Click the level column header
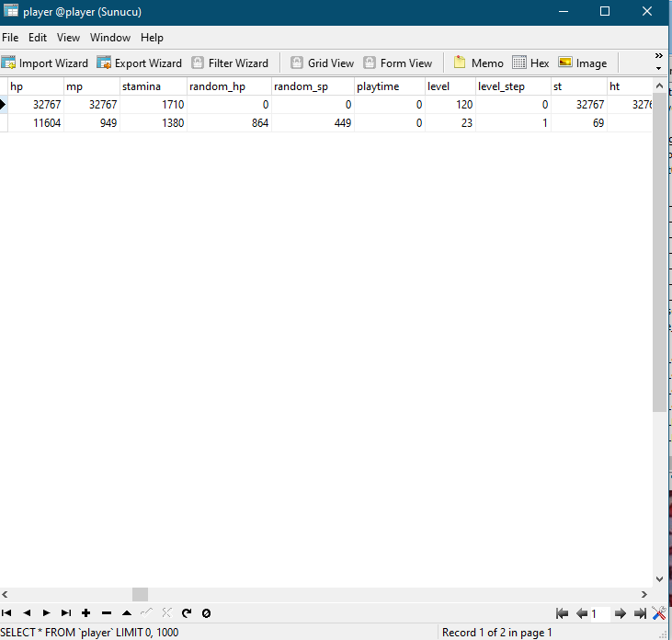Viewport: 672px width, 640px height. click(450, 86)
